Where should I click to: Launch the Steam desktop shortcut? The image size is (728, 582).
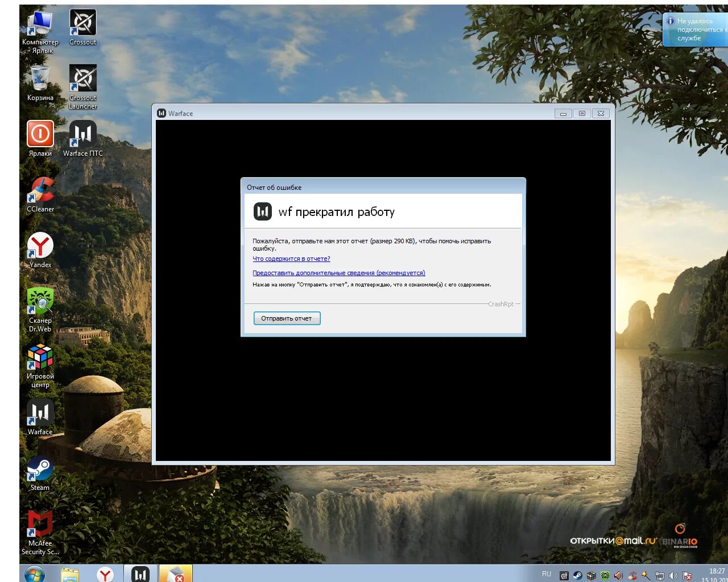pyautogui.click(x=40, y=473)
